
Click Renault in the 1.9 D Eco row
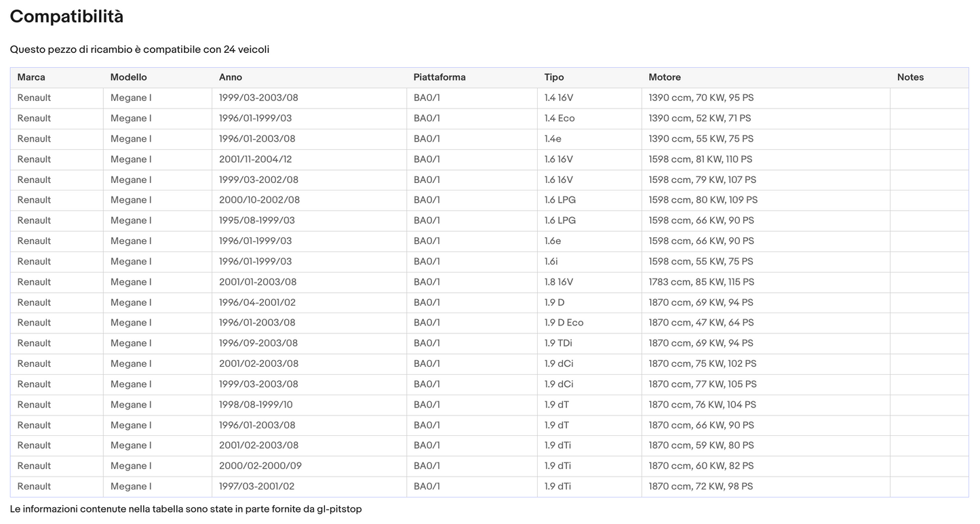pos(34,323)
